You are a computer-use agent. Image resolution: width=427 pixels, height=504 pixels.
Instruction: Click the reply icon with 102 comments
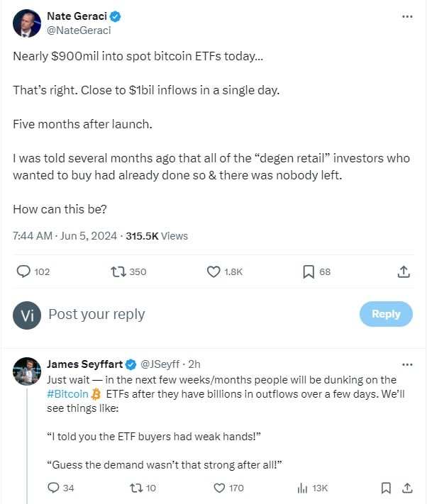pos(23,271)
